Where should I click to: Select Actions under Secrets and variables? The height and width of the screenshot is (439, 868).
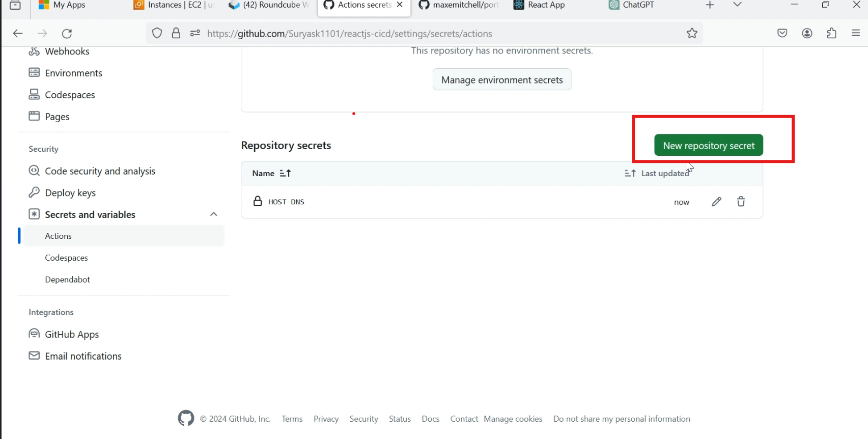point(124,236)
